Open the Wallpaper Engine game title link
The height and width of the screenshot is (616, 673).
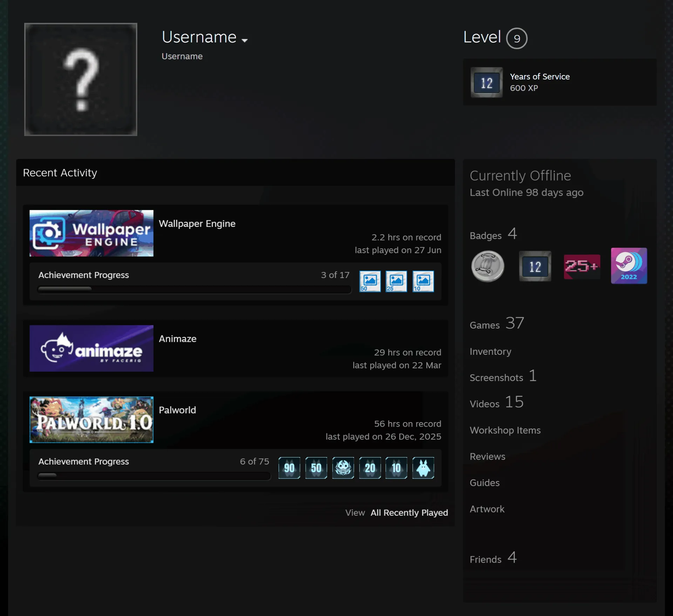click(x=197, y=224)
